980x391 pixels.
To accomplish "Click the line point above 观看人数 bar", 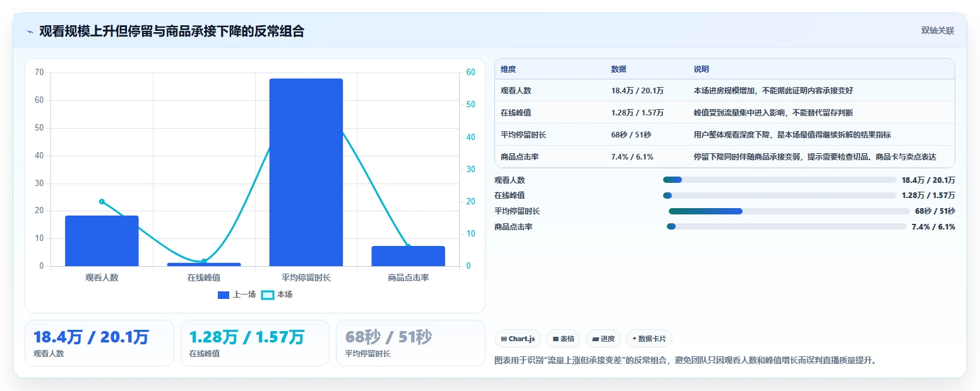I will point(102,202).
